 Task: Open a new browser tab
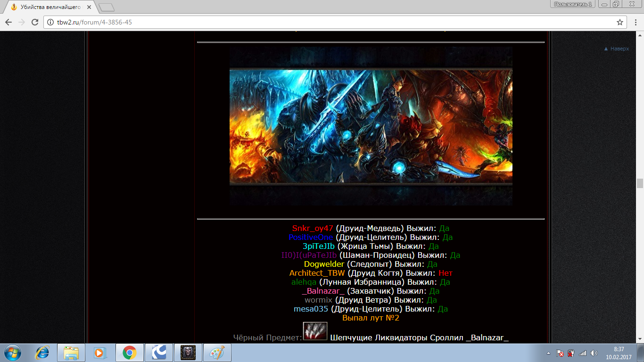[107, 7]
